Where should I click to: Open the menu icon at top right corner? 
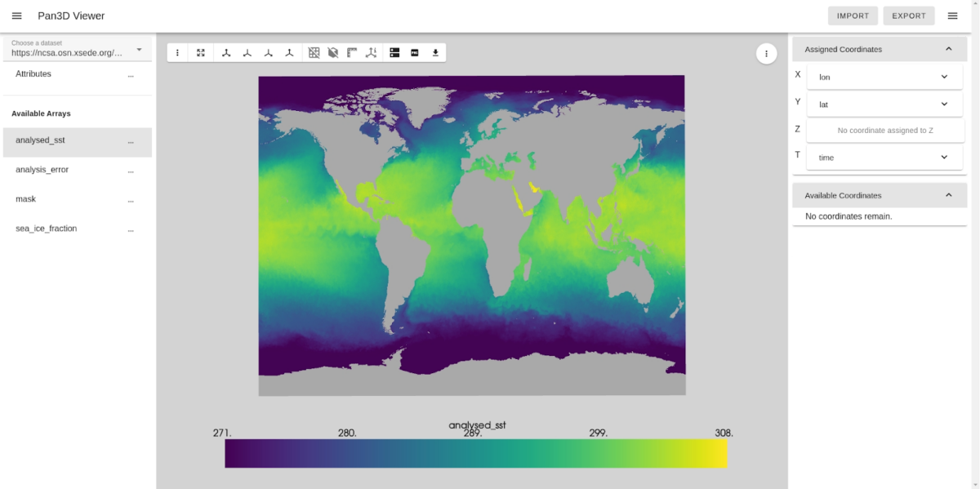click(952, 15)
